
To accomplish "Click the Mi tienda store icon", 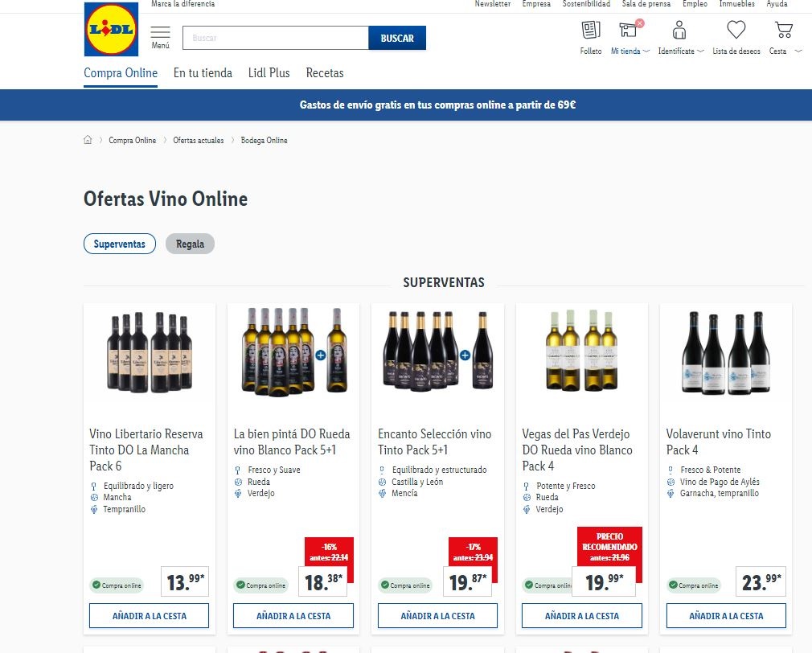I will click(x=628, y=31).
